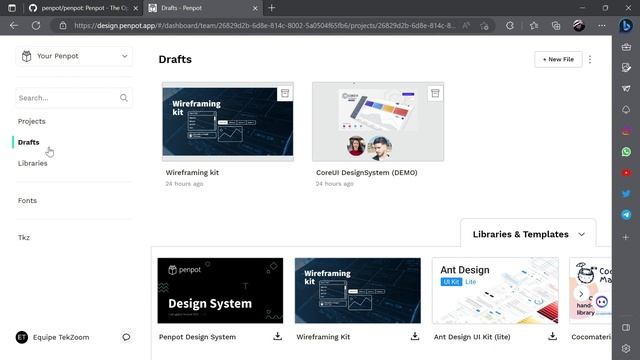The image size is (640, 360).
Task: Open Twitter in the Edge sidebar
Action: click(626, 193)
